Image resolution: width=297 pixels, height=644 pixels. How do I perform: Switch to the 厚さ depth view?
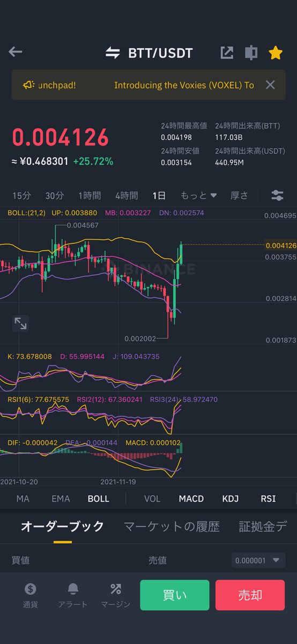tap(239, 195)
